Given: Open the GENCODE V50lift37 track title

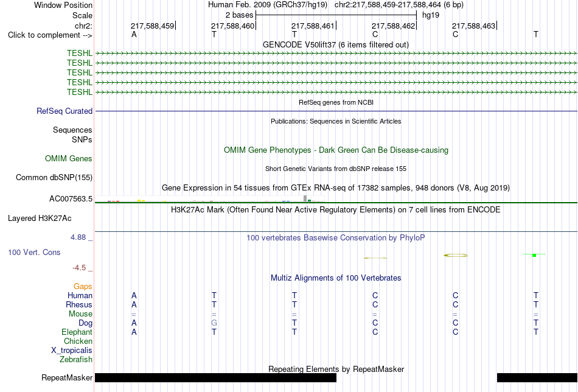Looking at the screenshot, I should click(335, 44).
